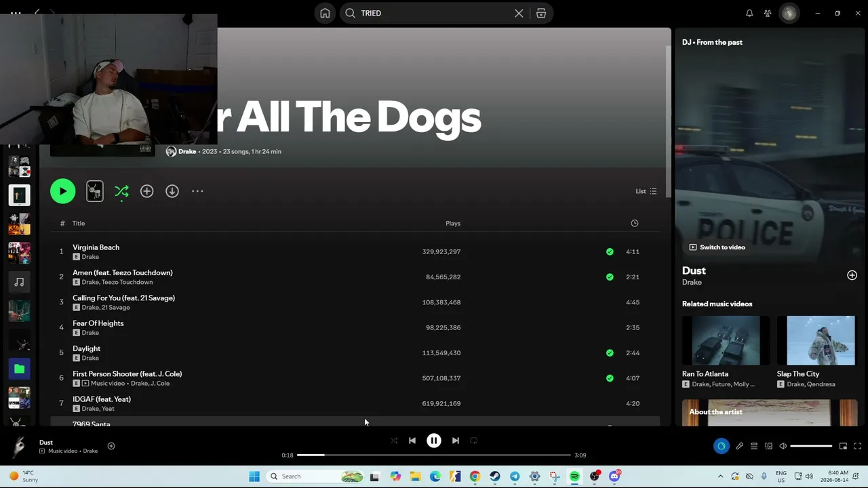The width and height of the screenshot is (868, 488).
Task: Open the J. Cole artist link
Action: tap(159, 384)
